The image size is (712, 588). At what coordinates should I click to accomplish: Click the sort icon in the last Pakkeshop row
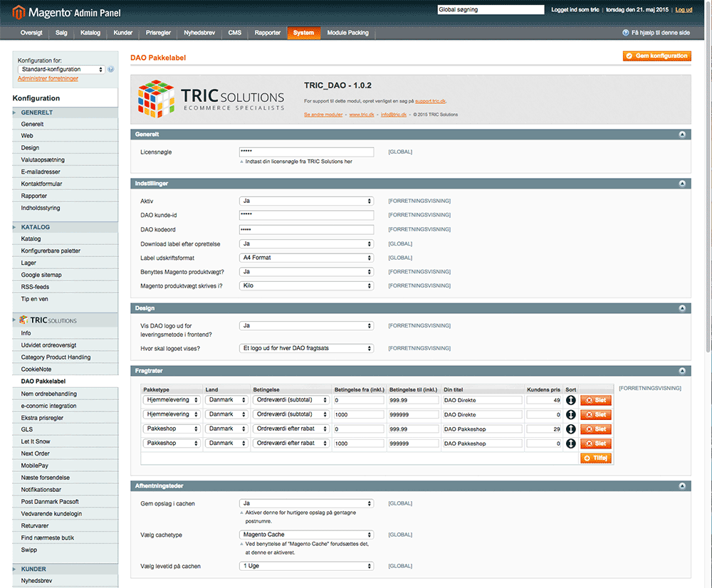pyautogui.click(x=570, y=443)
